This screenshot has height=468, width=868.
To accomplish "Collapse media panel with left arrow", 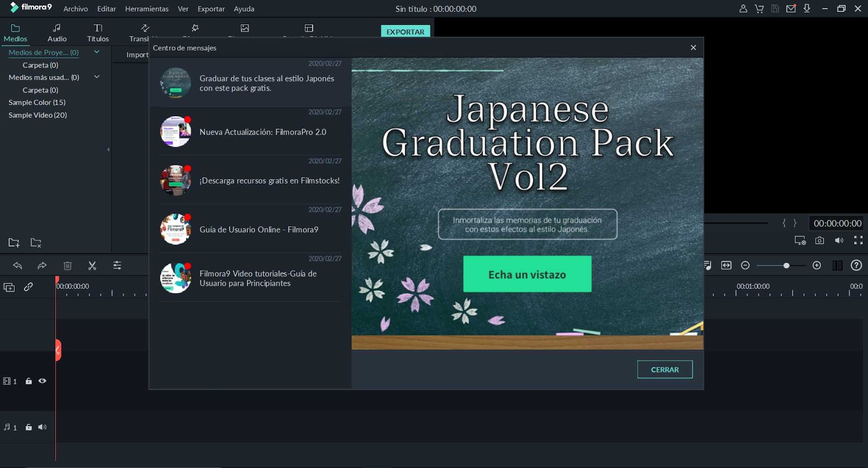I will 108,149.
